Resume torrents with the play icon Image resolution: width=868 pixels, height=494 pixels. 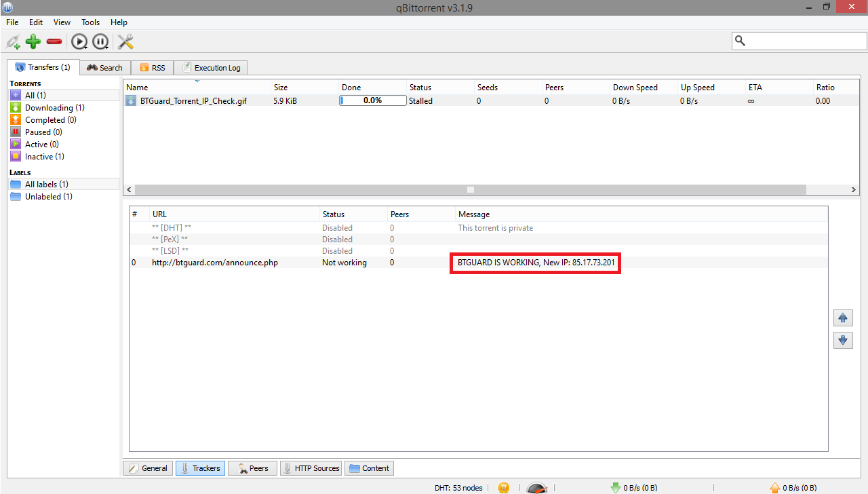click(79, 42)
